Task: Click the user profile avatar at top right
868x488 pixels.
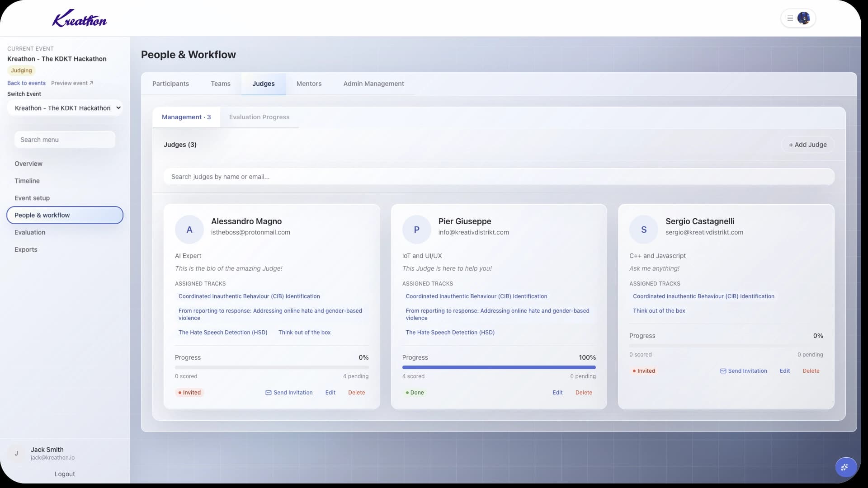Action: pyautogui.click(x=803, y=19)
